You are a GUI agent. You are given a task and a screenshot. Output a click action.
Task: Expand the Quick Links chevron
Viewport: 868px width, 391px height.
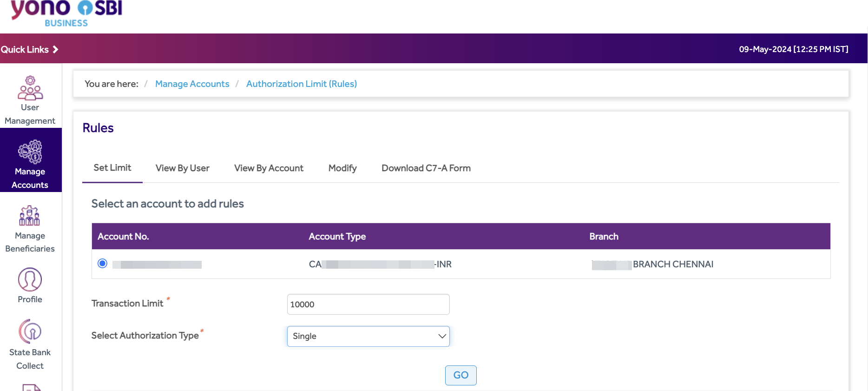coord(55,49)
